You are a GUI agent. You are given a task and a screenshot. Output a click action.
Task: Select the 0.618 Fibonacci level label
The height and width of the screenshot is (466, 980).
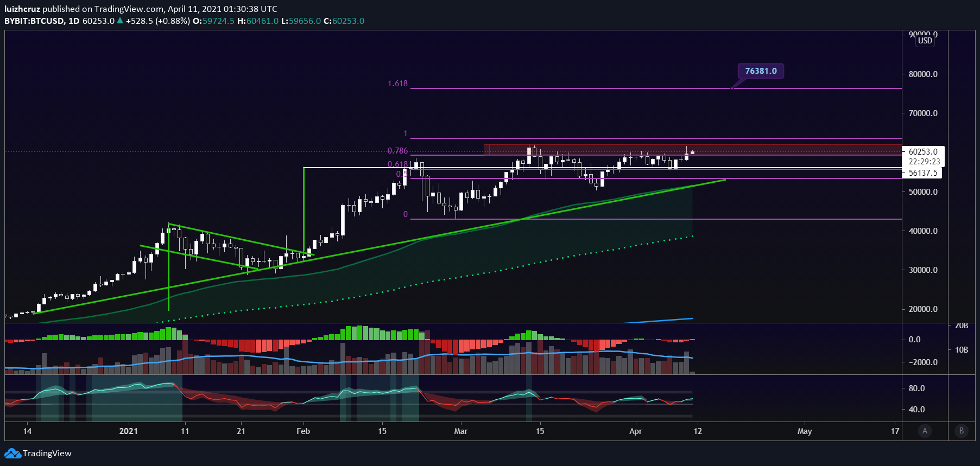(x=397, y=164)
